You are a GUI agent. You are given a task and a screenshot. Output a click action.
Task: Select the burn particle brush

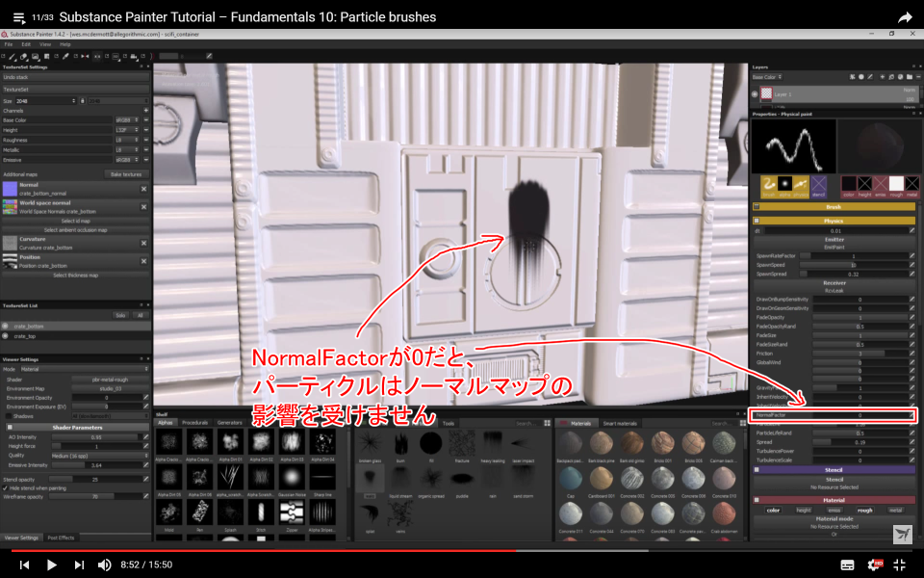(x=400, y=444)
